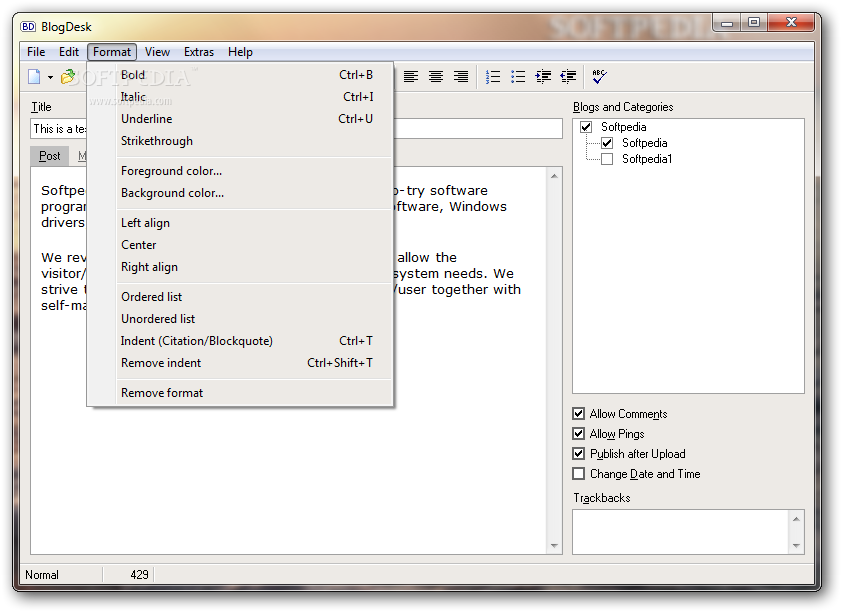Select the Softpedia1 tree label
This screenshot has width=842, height=612.
(x=647, y=159)
